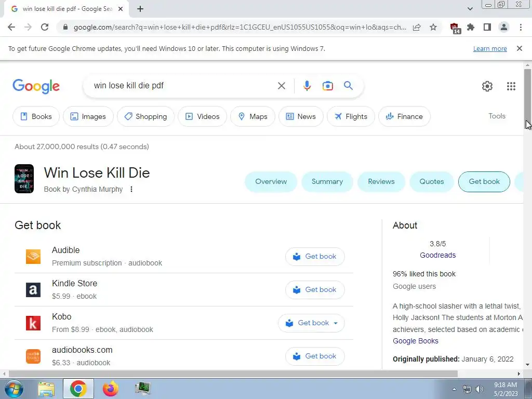Filter results by Books
The width and height of the screenshot is (532, 399).
tap(36, 116)
